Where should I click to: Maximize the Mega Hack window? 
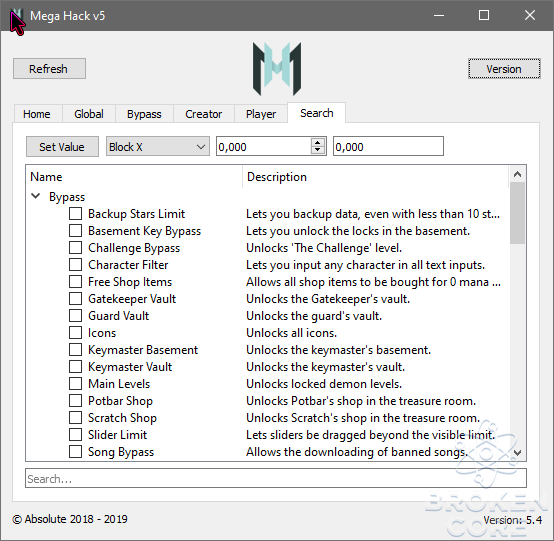[484, 16]
